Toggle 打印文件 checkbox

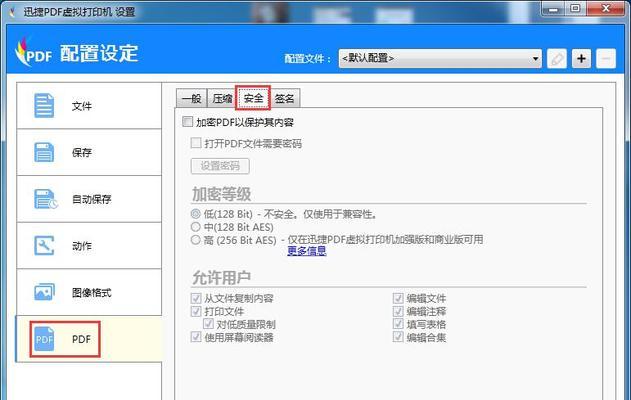click(x=196, y=311)
